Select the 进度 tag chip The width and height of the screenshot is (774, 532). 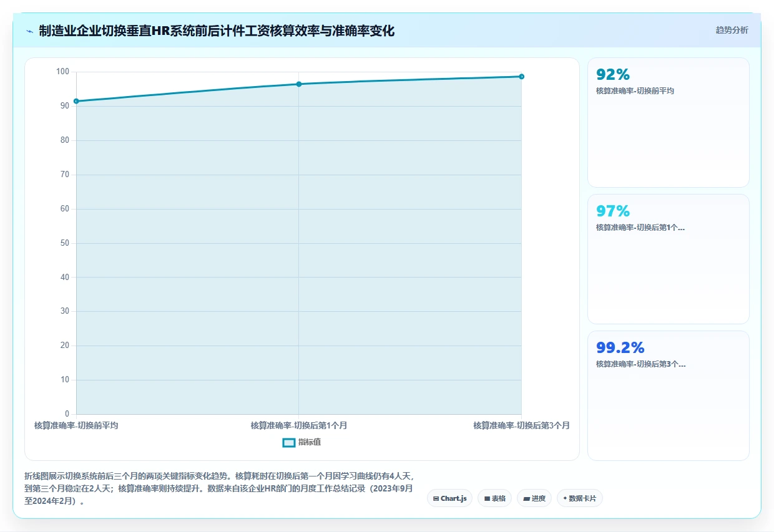point(534,498)
